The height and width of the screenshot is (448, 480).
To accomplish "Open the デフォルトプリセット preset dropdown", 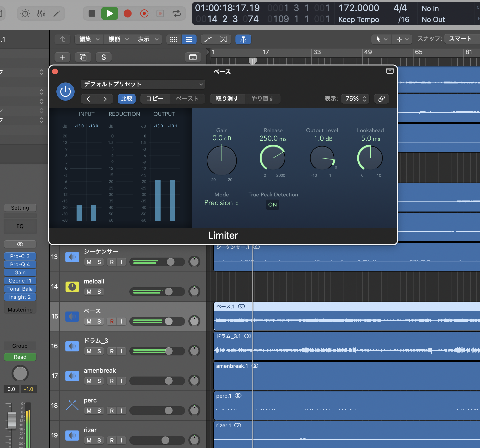I will coord(143,84).
